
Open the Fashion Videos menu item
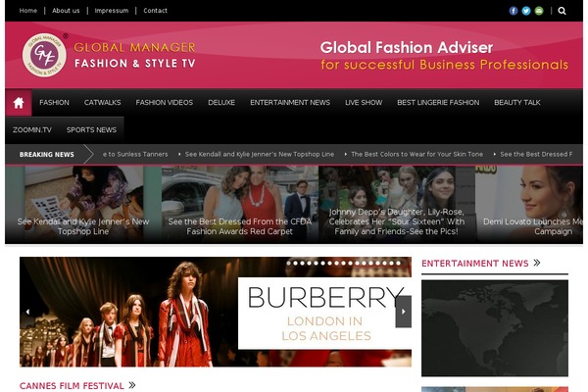point(165,102)
